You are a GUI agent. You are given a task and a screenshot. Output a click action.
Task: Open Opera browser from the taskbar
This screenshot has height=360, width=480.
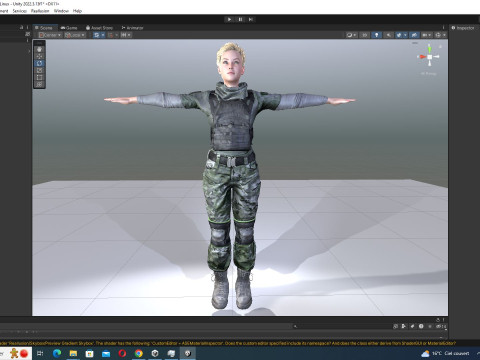pos(122,353)
